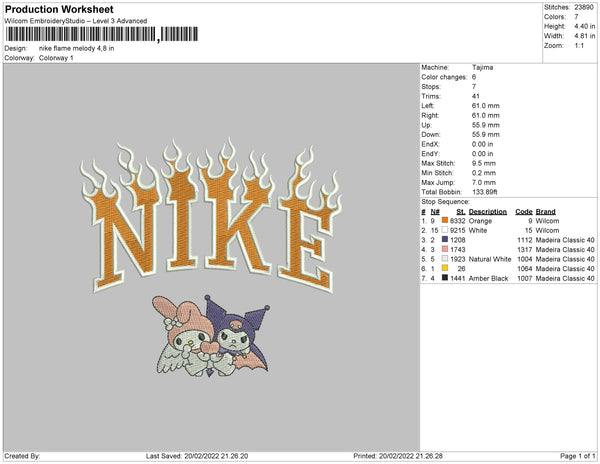Click the Natural White swatch 1923
Image resolution: width=600 pixels, height=464 pixels.
pos(445,259)
